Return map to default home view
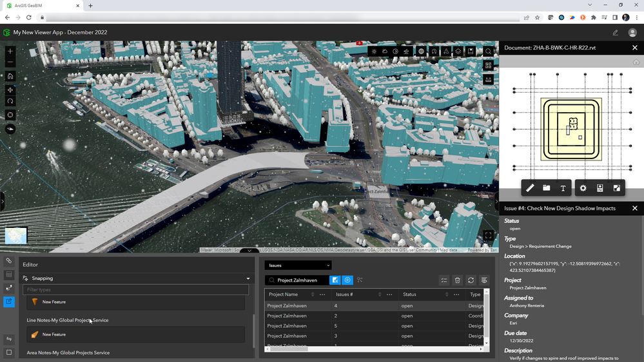The height and width of the screenshot is (362, 644). 10,76
